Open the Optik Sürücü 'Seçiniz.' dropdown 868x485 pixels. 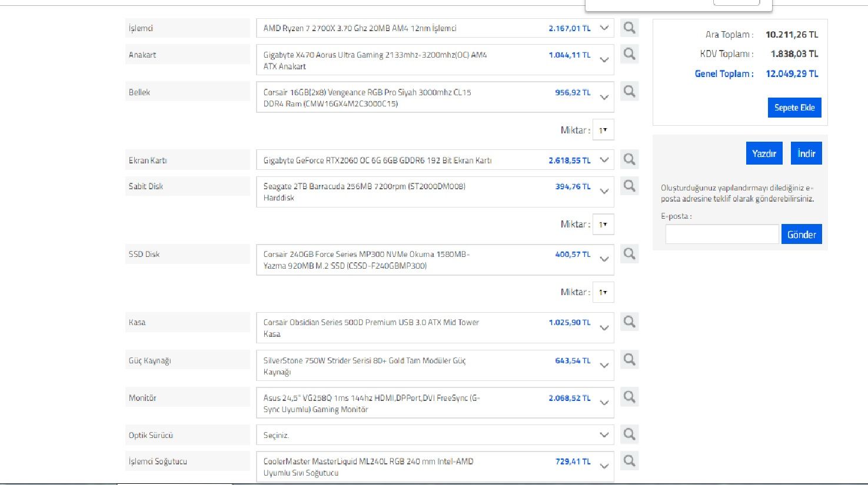point(435,435)
